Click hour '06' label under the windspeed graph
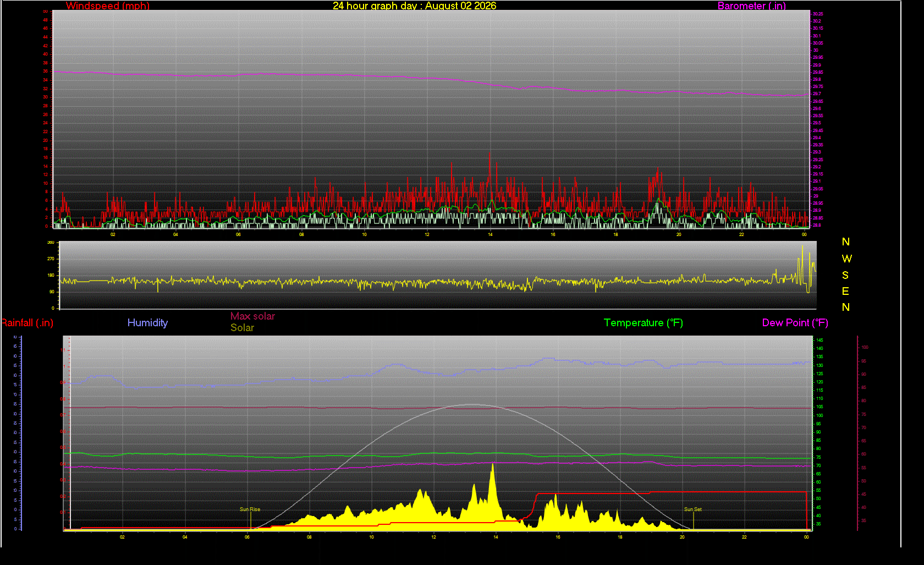The width and height of the screenshot is (924, 565). click(x=238, y=234)
